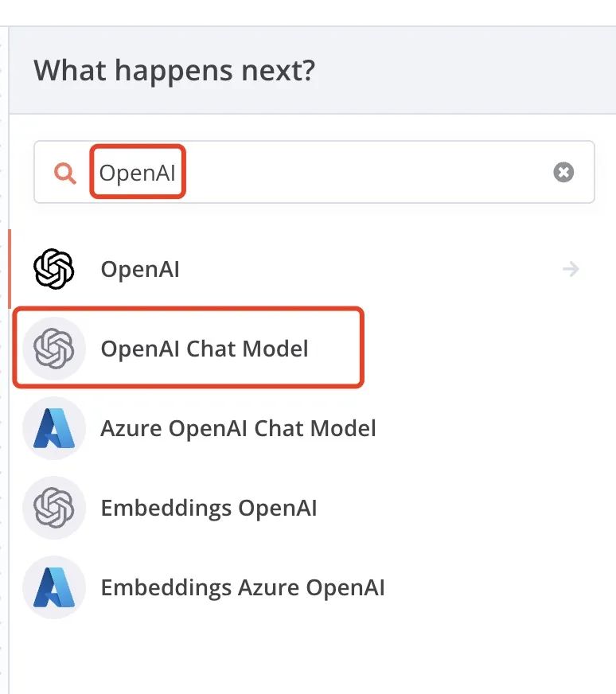Expand OpenAI actions using the right arrow
616x694 pixels.
coord(571,269)
